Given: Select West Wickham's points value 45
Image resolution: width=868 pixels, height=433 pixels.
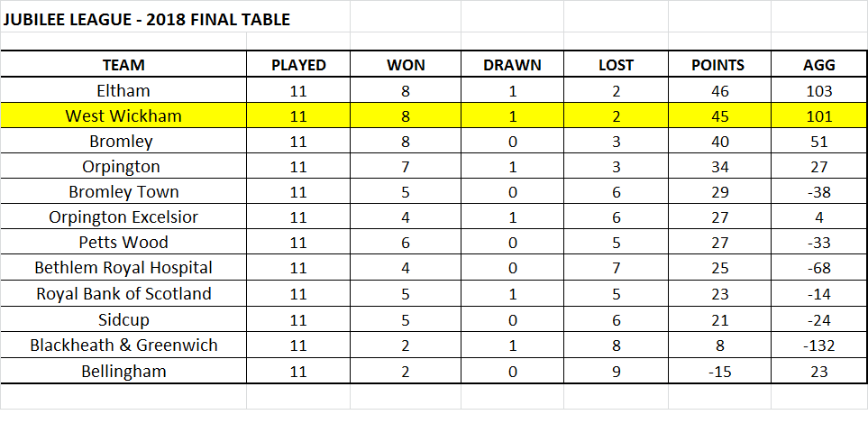Looking at the screenshot, I should pos(719,115).
